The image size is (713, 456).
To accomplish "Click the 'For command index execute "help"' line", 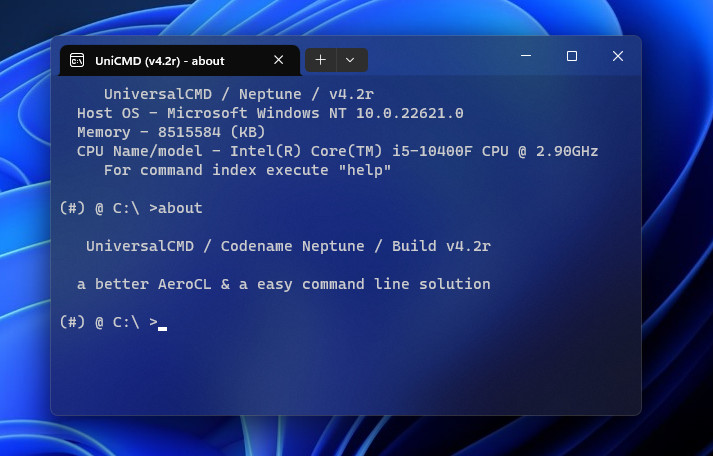I will 247,170.
